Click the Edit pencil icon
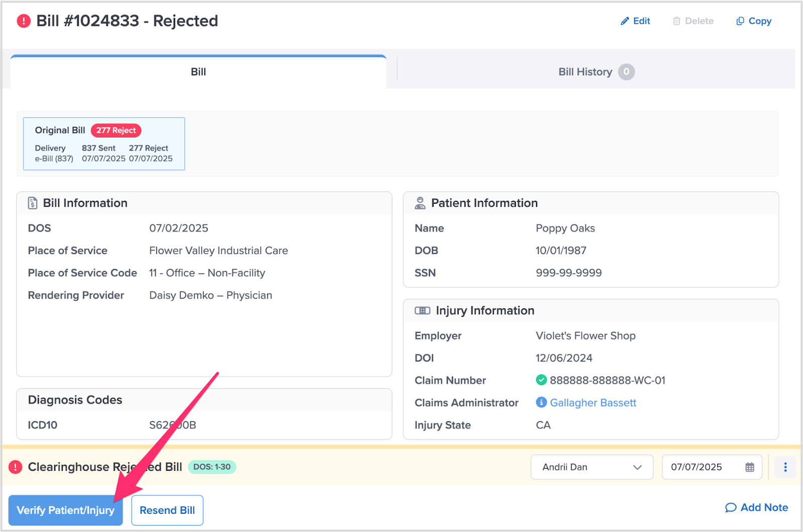Viewport: 803px width, 532px height. click(x=625, y=21)
